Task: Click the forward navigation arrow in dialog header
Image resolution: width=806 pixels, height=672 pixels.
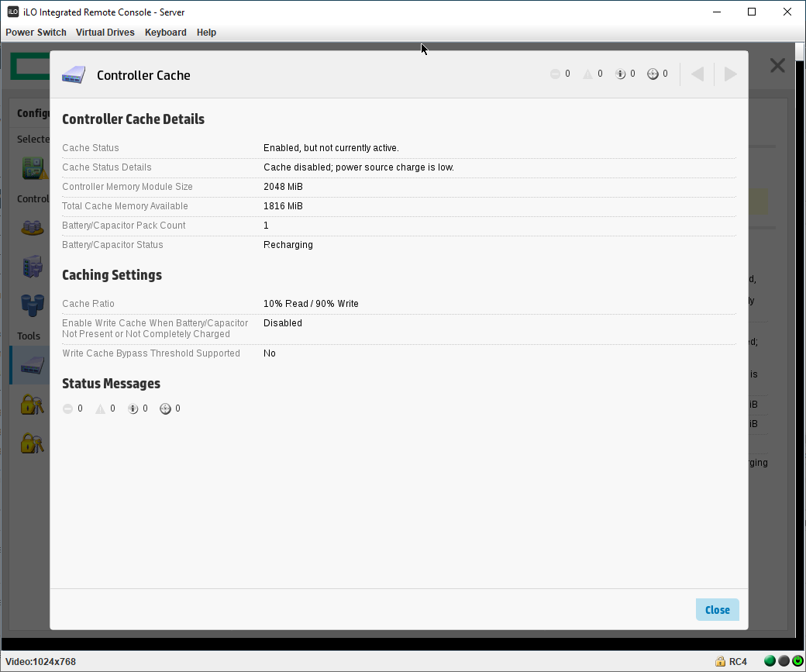Action: point(729,74)
